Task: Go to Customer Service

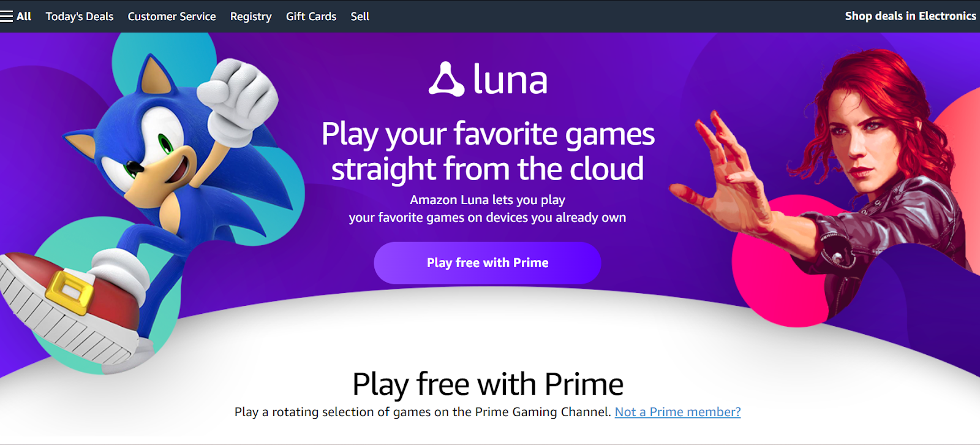Action: (171, 17)
